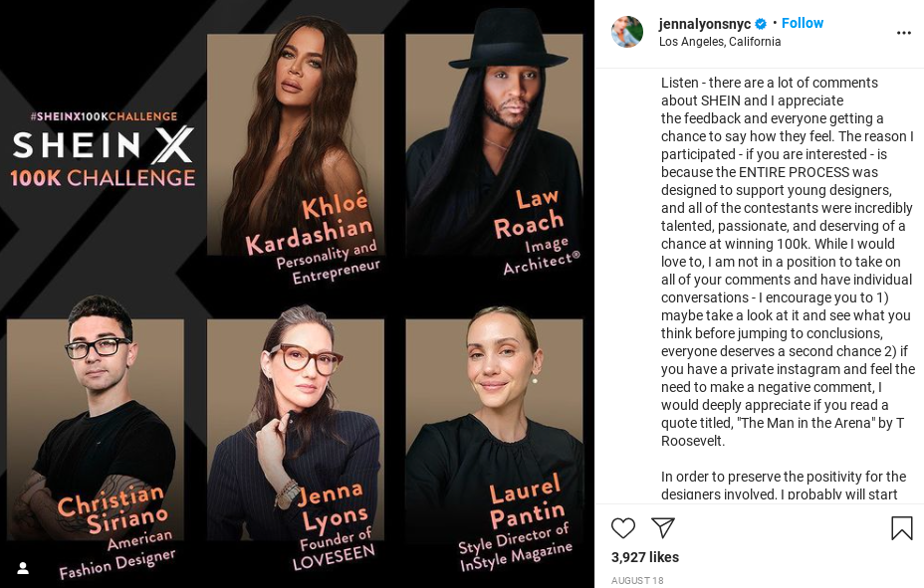Share the post via paper plane icon
The width and height of the screenshot is (924, 588).
coord(663,528)
